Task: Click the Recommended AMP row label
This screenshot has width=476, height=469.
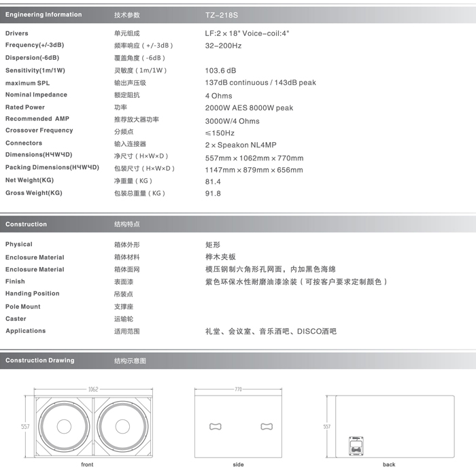Action: 37,119
